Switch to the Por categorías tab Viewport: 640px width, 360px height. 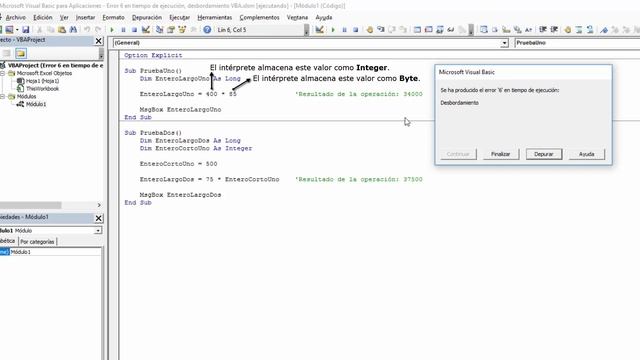click(37, 242)
